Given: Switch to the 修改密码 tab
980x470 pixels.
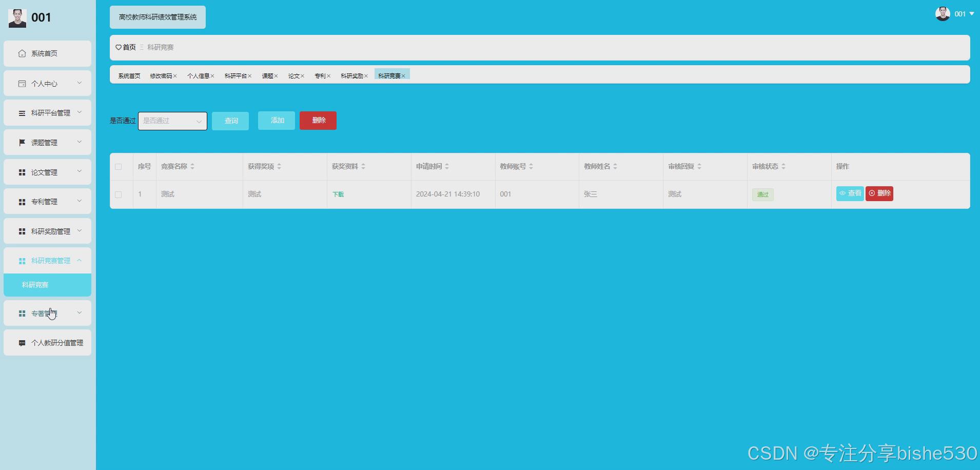Looking at the screenshot, I should pyautogui.click(x=161, y=76).
